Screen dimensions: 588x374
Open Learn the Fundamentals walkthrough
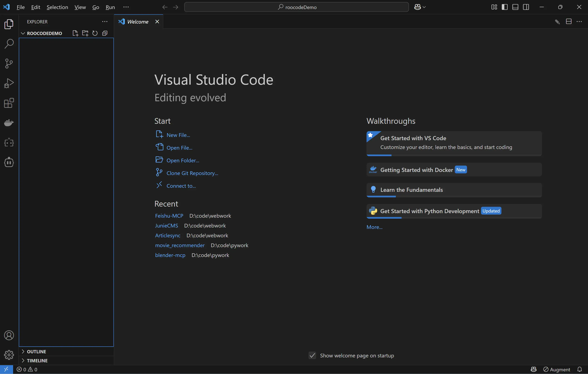coord(454,190)
